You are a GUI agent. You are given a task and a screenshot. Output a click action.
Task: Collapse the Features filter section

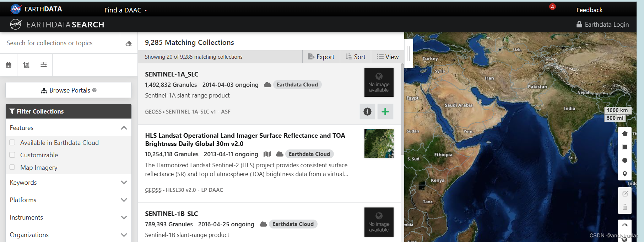(69, 128)
